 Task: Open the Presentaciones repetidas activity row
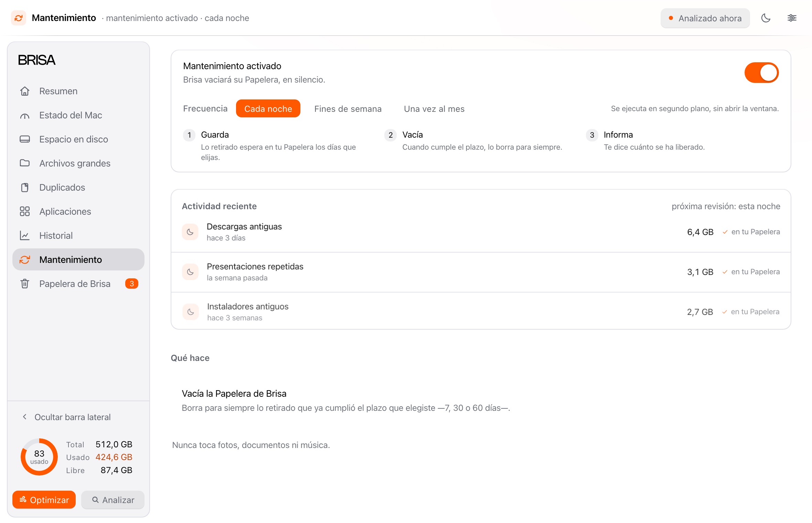(481, 272)
